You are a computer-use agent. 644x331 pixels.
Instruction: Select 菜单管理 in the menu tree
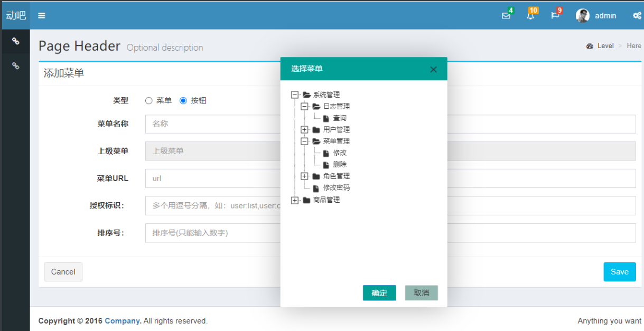click(337, 141)
